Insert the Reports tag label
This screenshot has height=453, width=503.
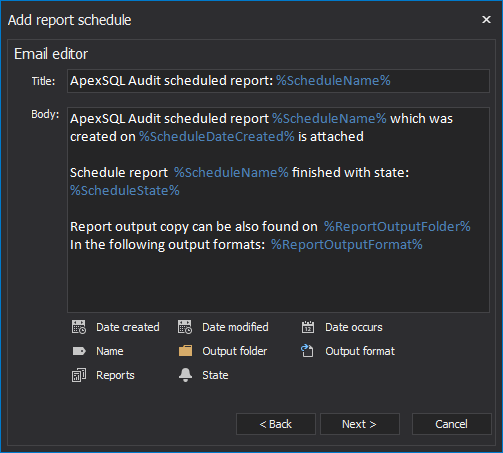pyautogui.click(x=115, y=375)
